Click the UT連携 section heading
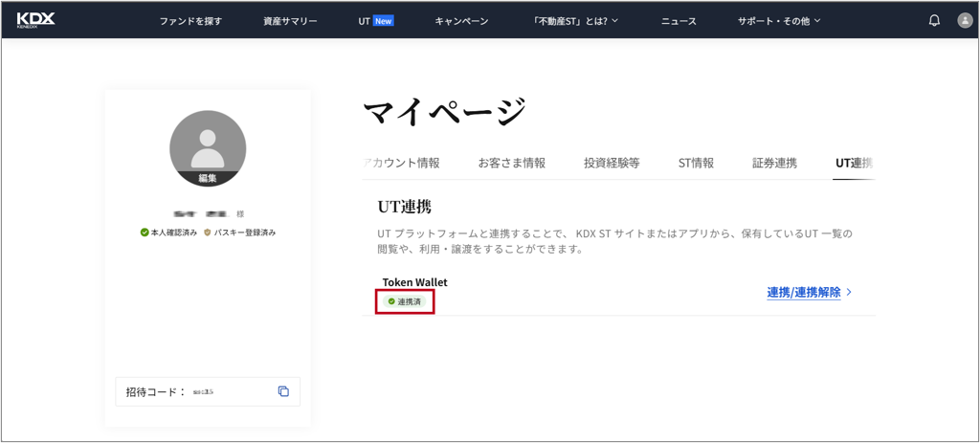Viewport: 980px width, 443px height. pos(405,207)
